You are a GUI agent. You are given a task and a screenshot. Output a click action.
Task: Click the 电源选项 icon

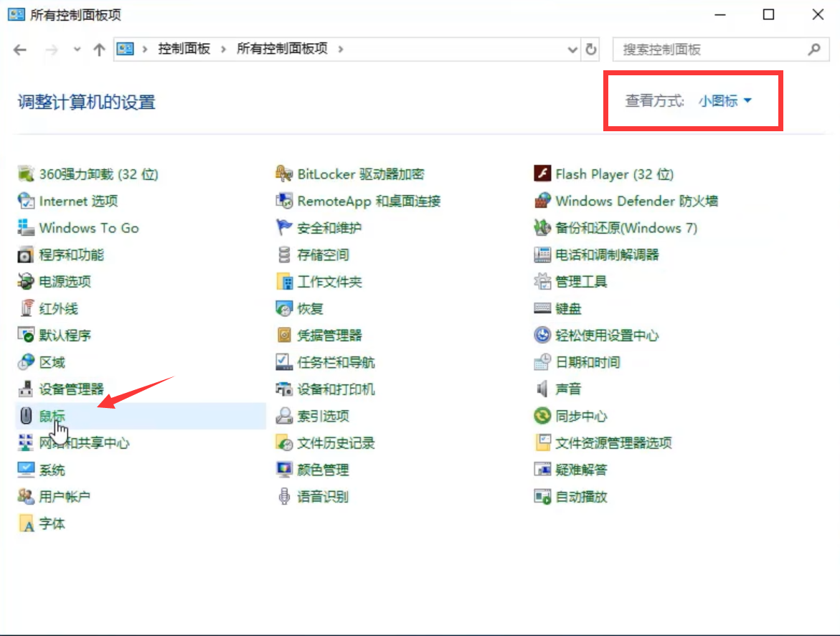(27, 282)
